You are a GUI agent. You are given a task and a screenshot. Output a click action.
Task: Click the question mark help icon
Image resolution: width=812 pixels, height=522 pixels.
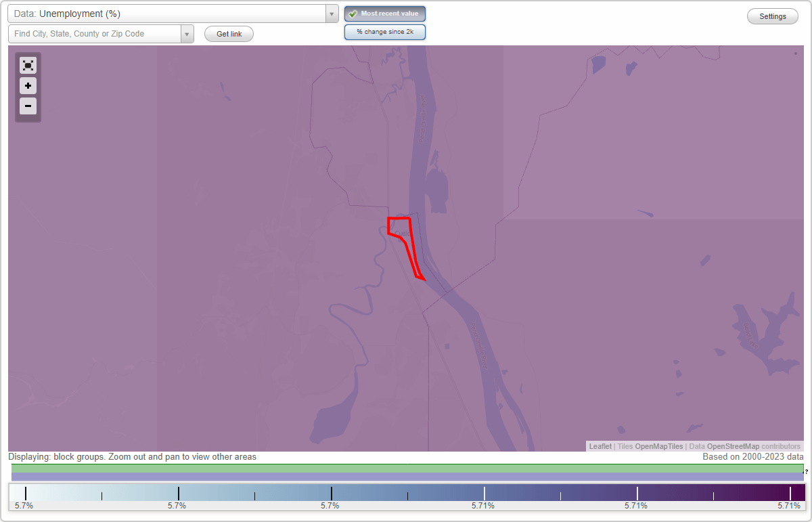[x=807, y=472]
